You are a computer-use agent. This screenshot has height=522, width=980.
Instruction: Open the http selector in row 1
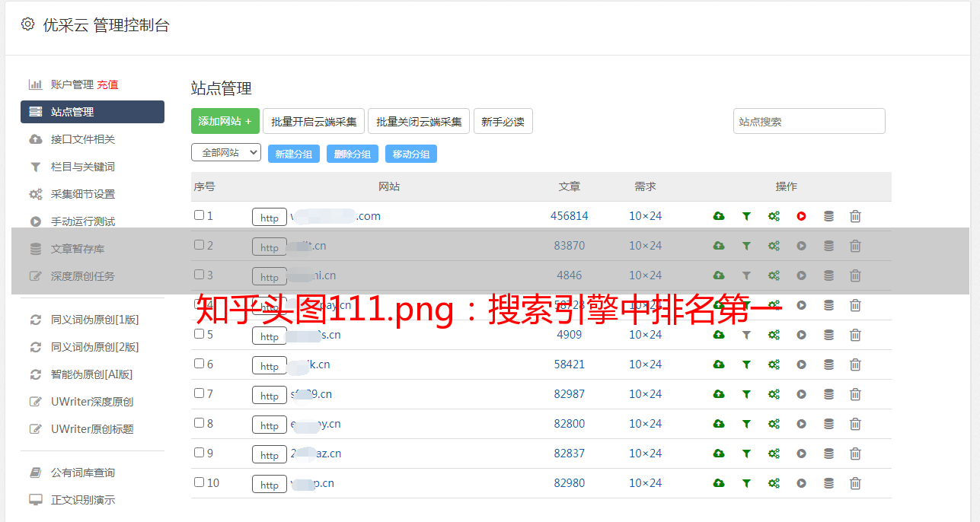point(270,218)
